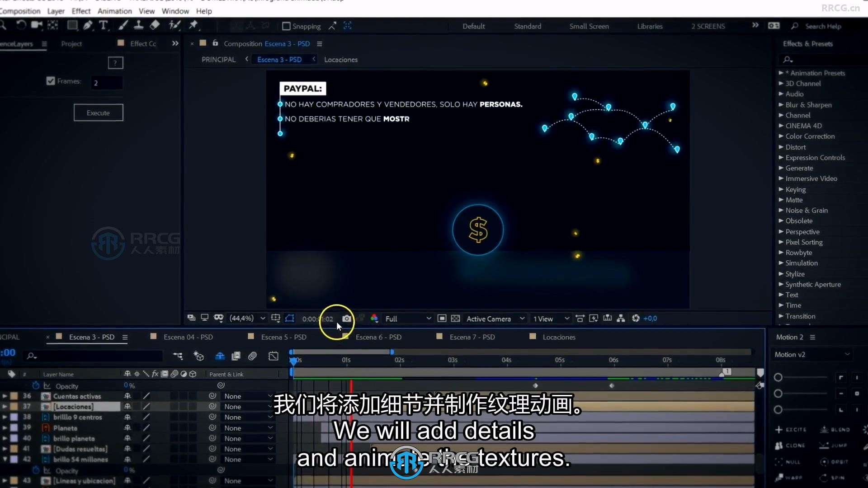Click the graph/motion path icon in toolbar
This screenshot has height=488, width=868.
point(274,357)
